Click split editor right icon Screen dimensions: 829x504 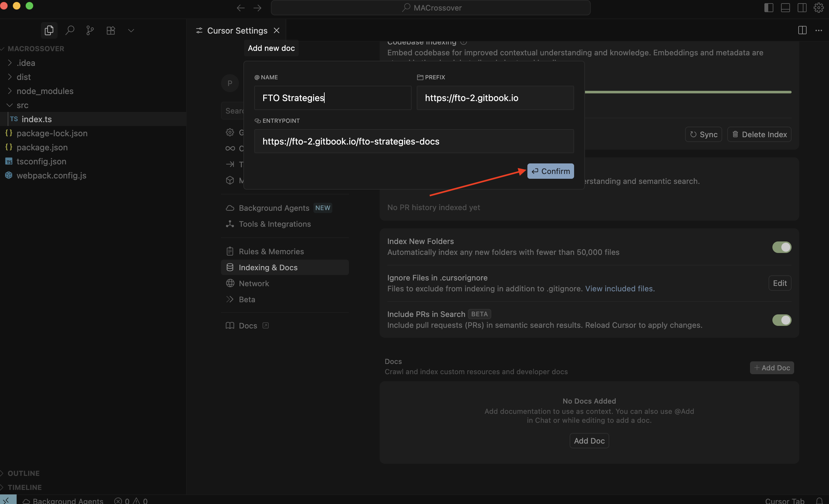click(802, 30)
